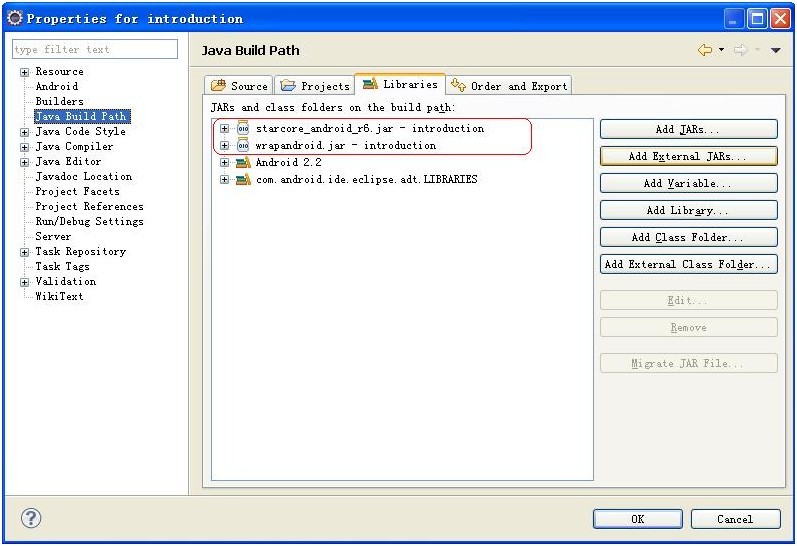This screenshot has height=546, width=797.
Task: Click the Add External JARs button
Action: [x=688, y=156]
